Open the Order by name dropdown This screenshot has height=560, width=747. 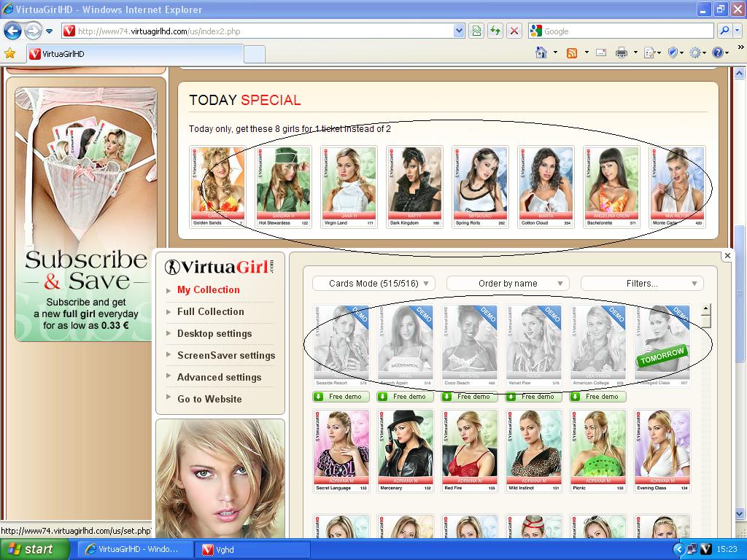(x=508, y=284)
